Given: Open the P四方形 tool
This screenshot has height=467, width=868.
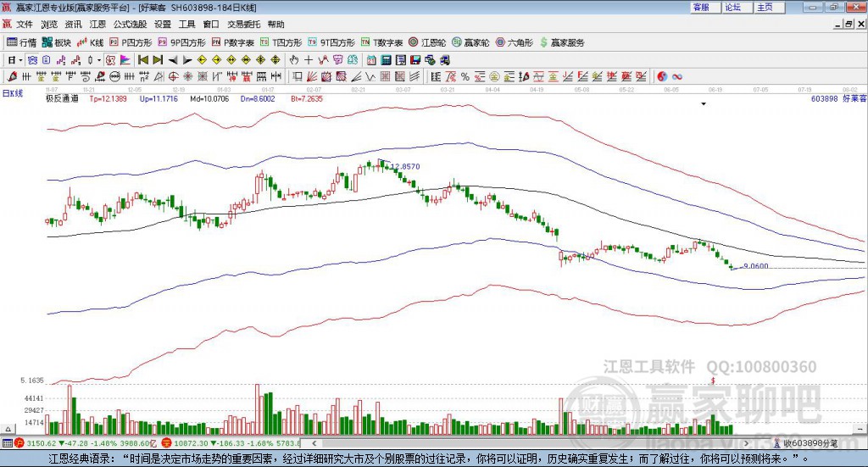Looking at the screenshot, I should (131, 42).
